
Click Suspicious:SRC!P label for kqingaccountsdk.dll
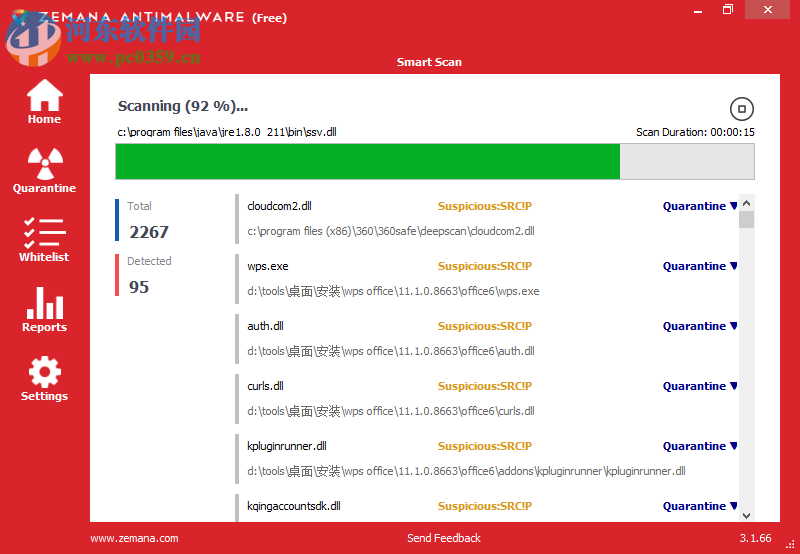coord(485,506)
